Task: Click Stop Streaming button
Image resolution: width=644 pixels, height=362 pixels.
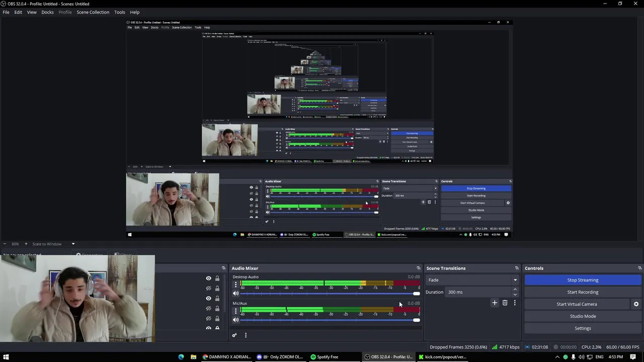Action: point(583,280)
